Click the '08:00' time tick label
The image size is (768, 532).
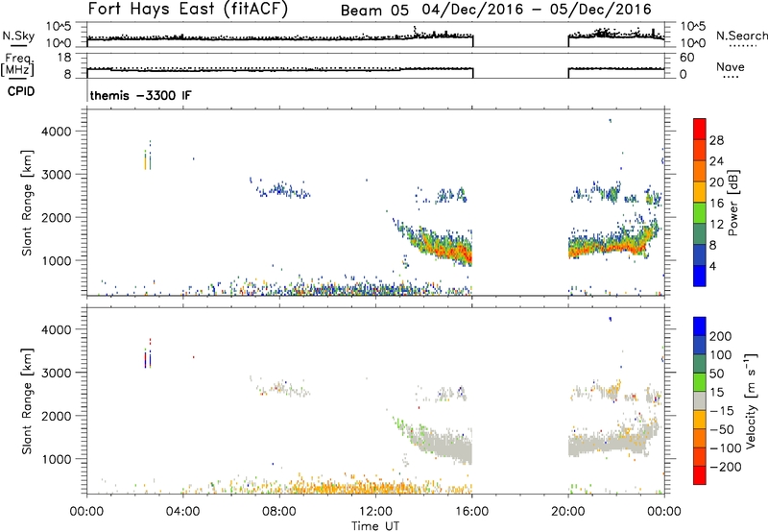(279, 512)
